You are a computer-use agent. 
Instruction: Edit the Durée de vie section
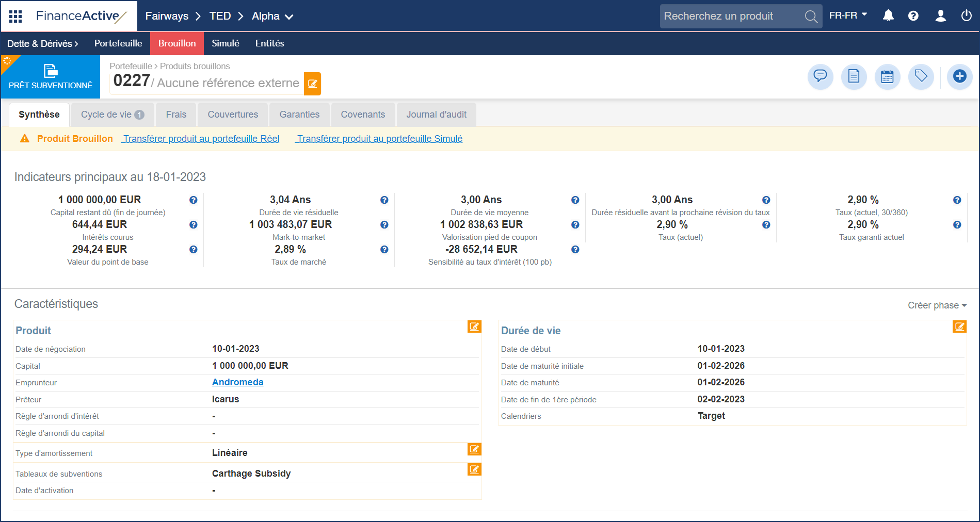(959, 327)
